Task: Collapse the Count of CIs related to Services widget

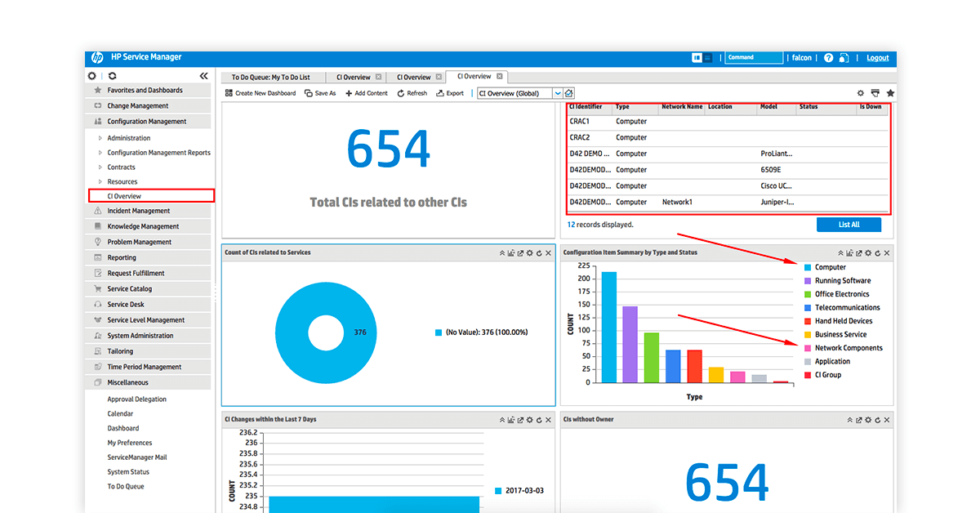Action: 501,253
